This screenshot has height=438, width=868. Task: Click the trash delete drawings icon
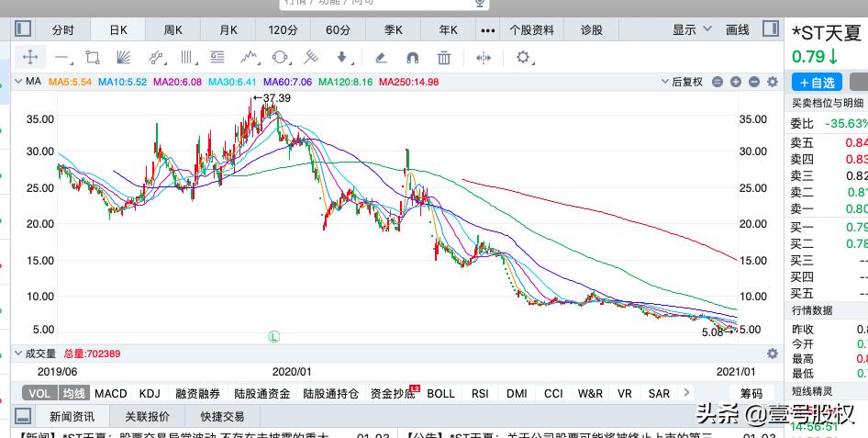pos(443,57)
